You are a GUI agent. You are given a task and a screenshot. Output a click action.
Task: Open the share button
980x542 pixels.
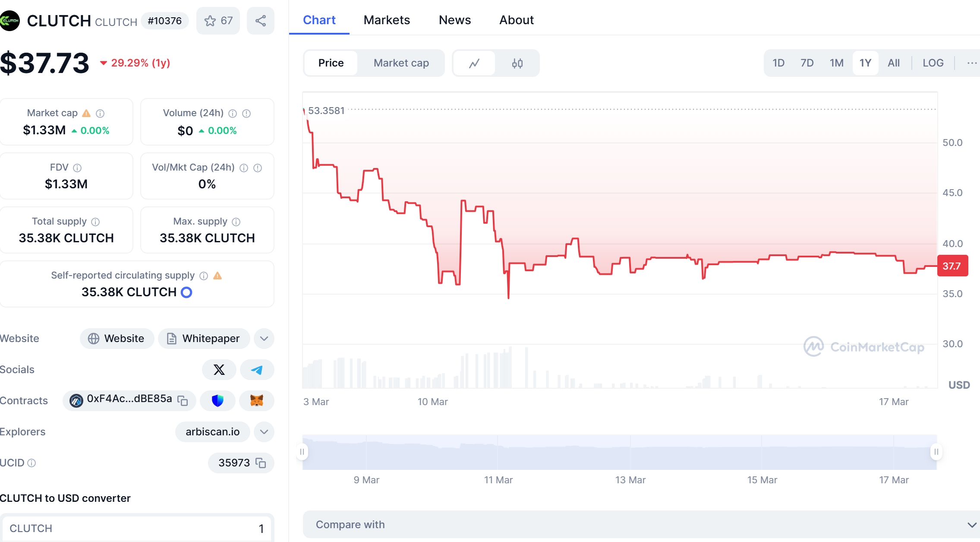[260, 21]
